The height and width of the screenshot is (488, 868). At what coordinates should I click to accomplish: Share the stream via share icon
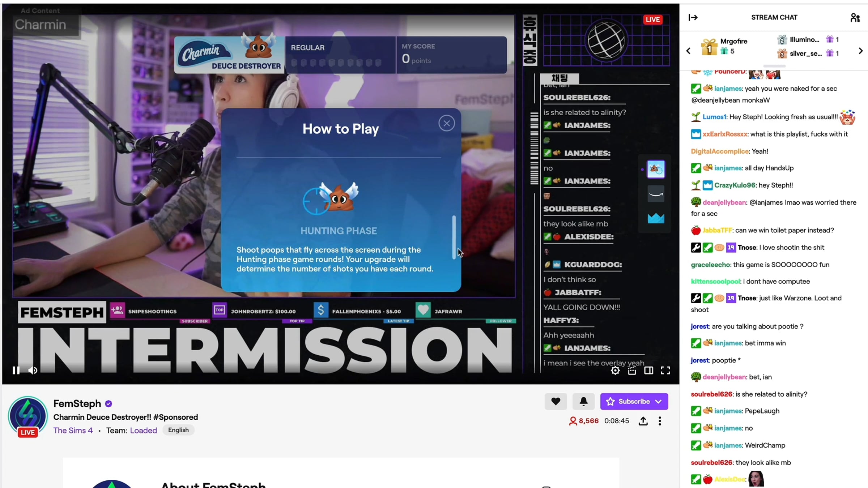[643, 421]
